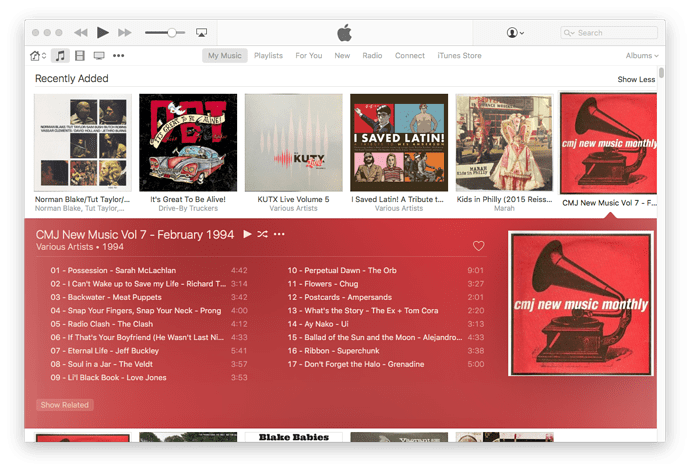Select track 12 Postcards - Ampersands

point(385,298)
